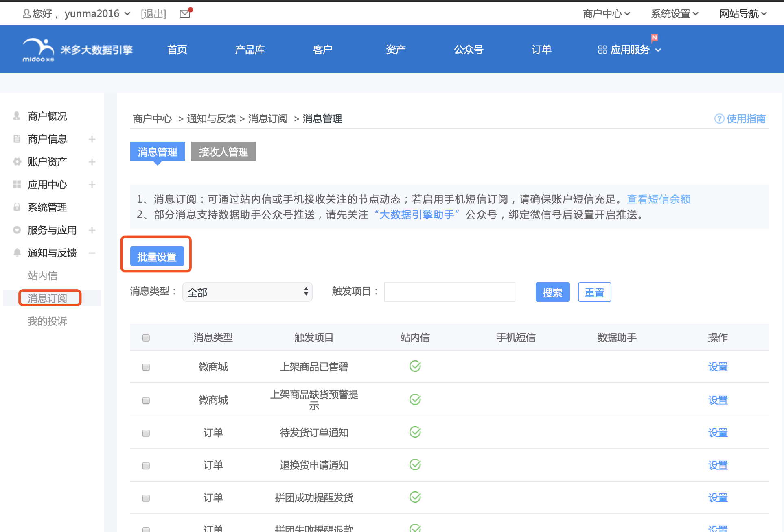
Task: Click the 搜索 button
Action: coord(552,292)
